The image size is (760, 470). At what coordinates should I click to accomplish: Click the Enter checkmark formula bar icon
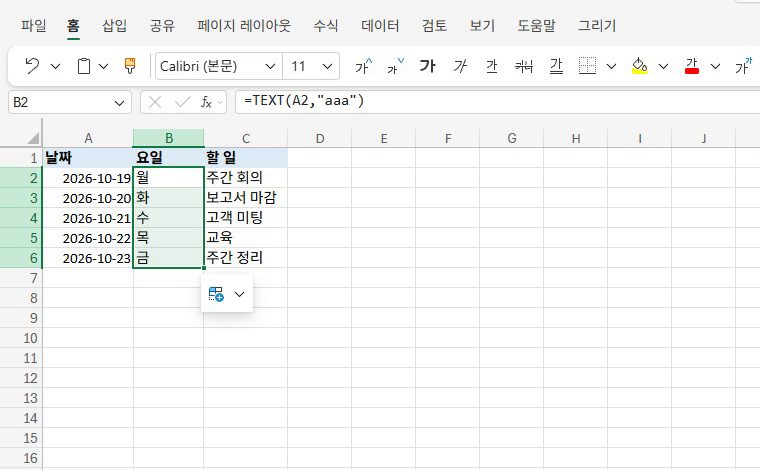(x=183, y=102)
